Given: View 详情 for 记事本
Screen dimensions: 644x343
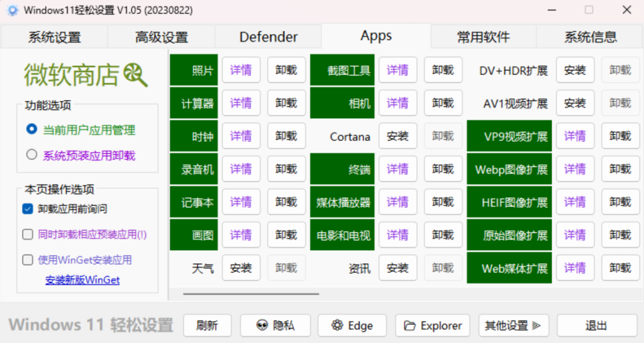Looking at the screenshot, I should (x=241, y=202).
